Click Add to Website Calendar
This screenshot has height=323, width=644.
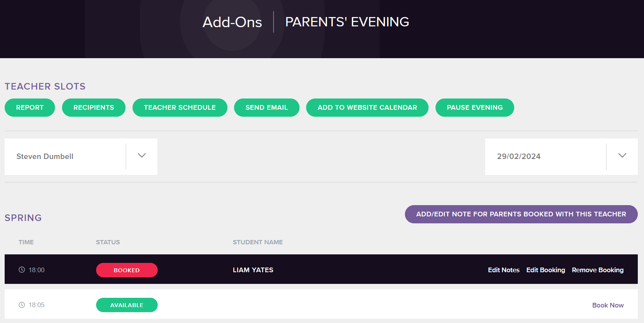pos(367,107)
